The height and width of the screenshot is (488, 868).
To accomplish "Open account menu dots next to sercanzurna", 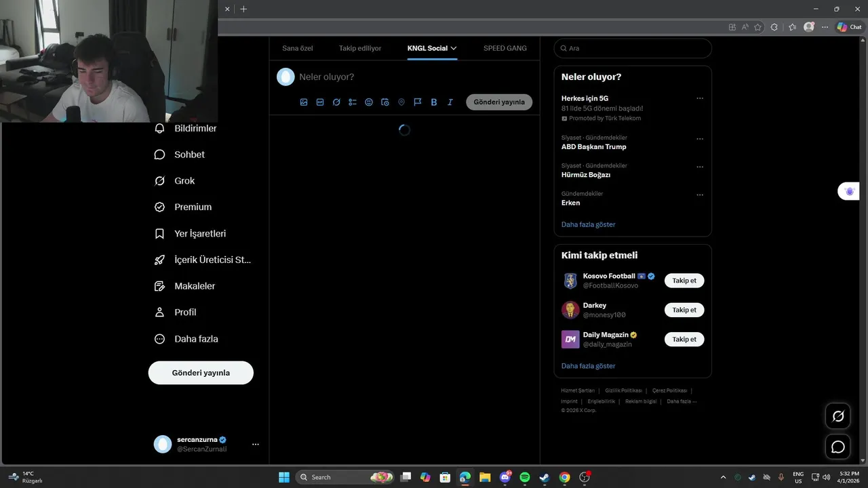I will pyautogui.click(x=256, y=445).
